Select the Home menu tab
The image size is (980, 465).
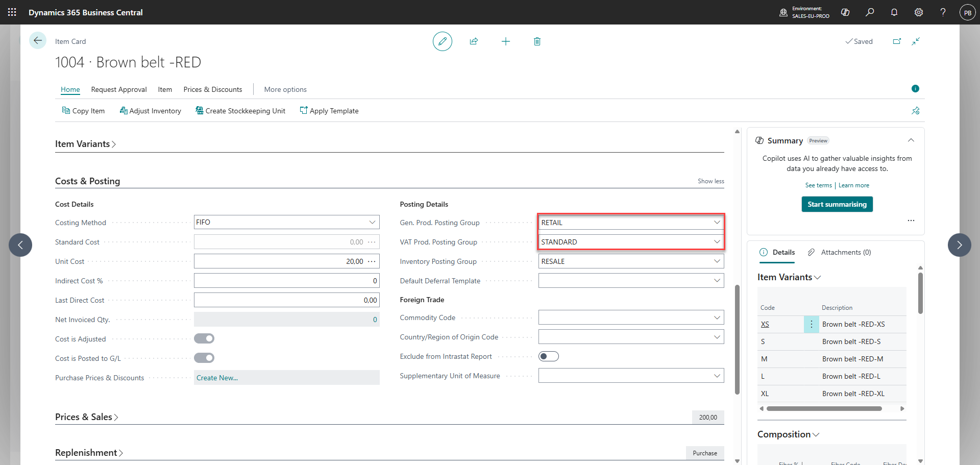(x=70, y=89)
